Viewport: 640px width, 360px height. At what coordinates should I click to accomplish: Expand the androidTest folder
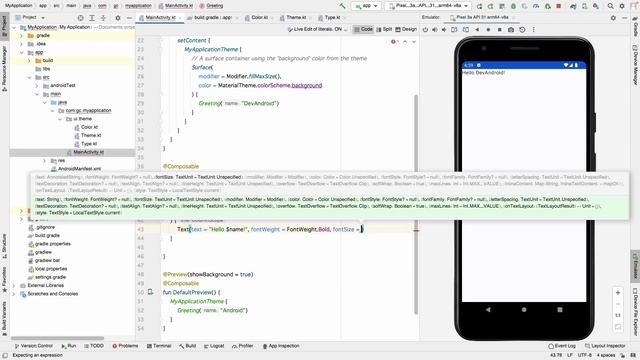[37, 86]
